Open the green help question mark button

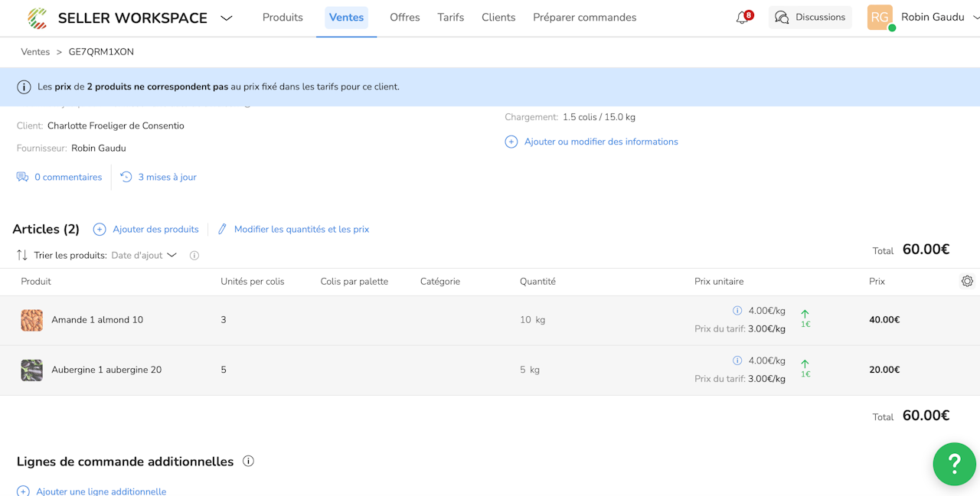click(954, 463)
